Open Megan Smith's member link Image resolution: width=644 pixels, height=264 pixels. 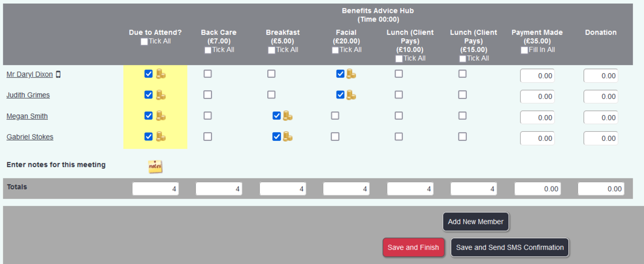pyautogui.click(x=27, y=116)
